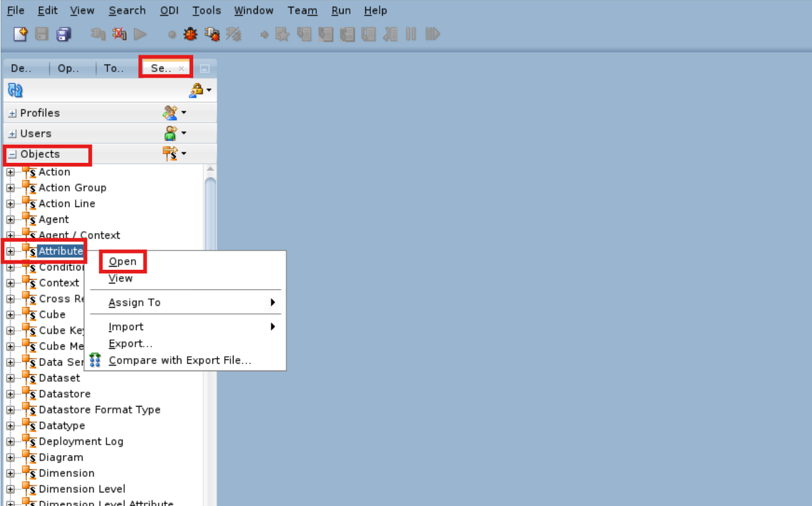Image resolution: width=812 pixels, height=506 pixels.
Task: Open the Assign To submenu
Action: (x=135, y=302)
